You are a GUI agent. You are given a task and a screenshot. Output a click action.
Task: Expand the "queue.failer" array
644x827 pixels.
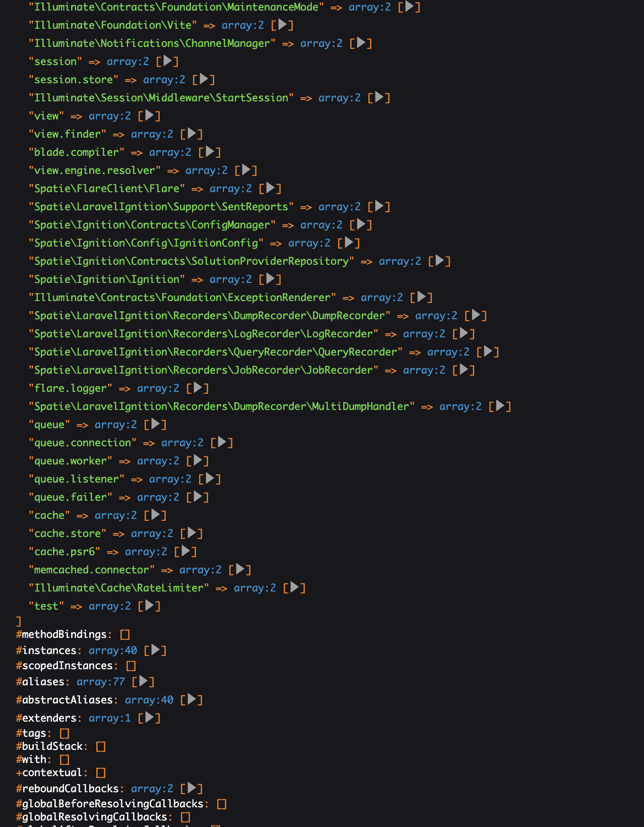(198, 497)
